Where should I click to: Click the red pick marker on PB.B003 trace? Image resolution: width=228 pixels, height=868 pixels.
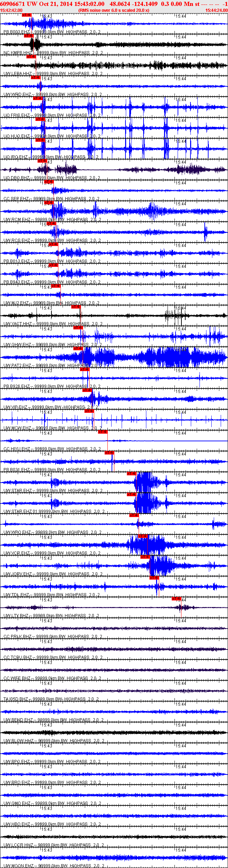point(27,15)
